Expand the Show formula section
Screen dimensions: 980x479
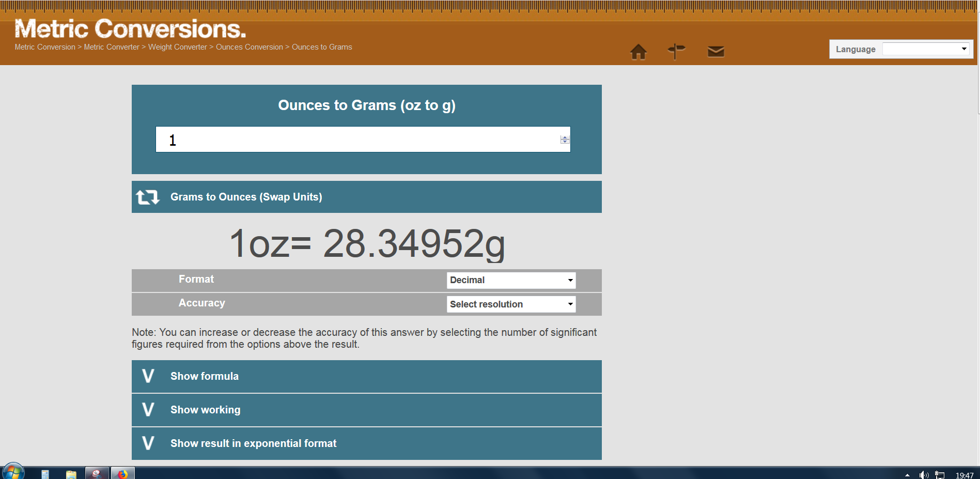(x=367, y=376)
